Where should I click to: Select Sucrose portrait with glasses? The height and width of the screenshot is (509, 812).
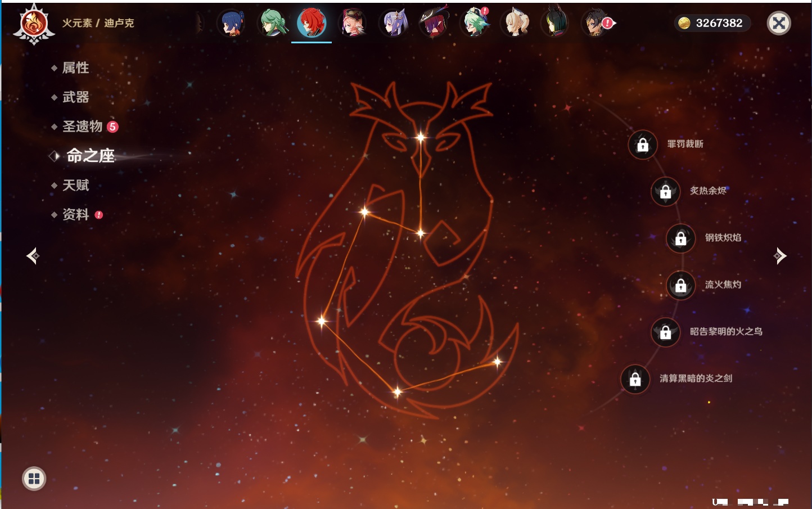click(474, 23)
